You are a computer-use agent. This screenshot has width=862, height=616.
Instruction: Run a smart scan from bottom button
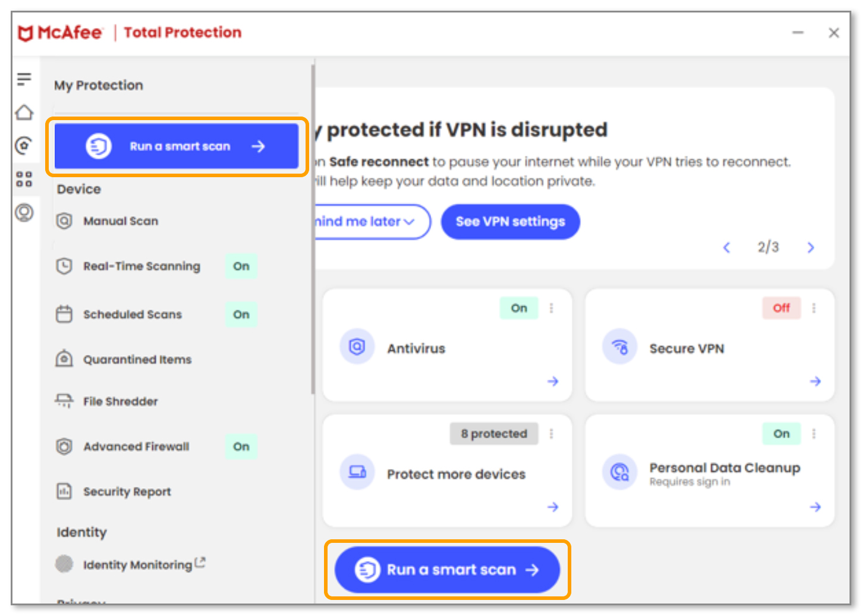pyautogui.click(x=447, y=569)
